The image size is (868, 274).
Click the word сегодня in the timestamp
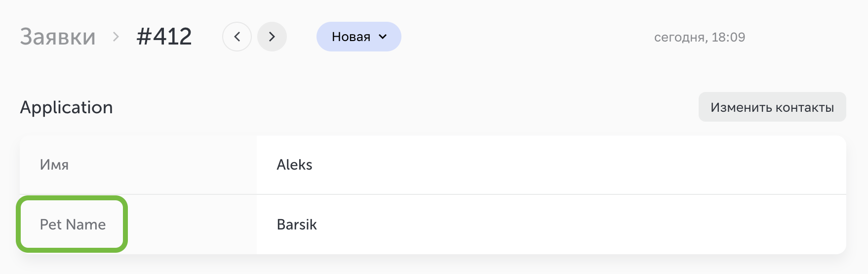point(680,37)
